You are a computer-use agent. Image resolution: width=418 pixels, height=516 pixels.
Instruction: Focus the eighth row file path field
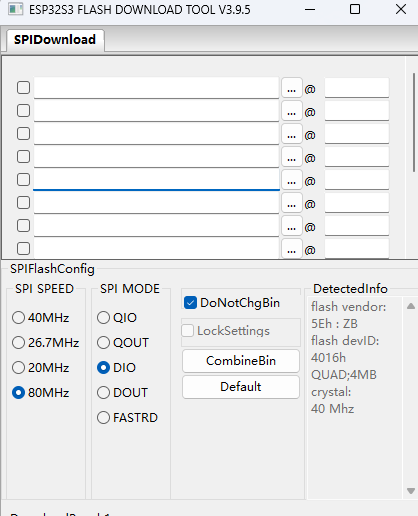156,249
